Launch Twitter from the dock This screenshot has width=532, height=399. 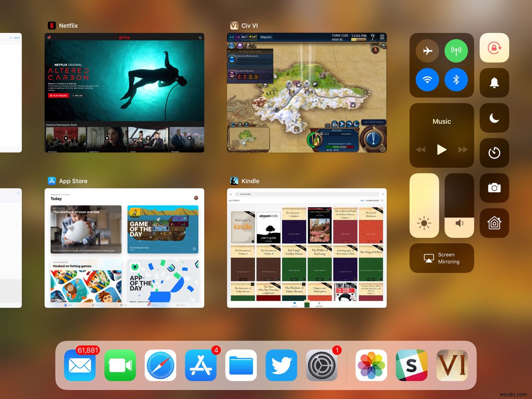281,366
